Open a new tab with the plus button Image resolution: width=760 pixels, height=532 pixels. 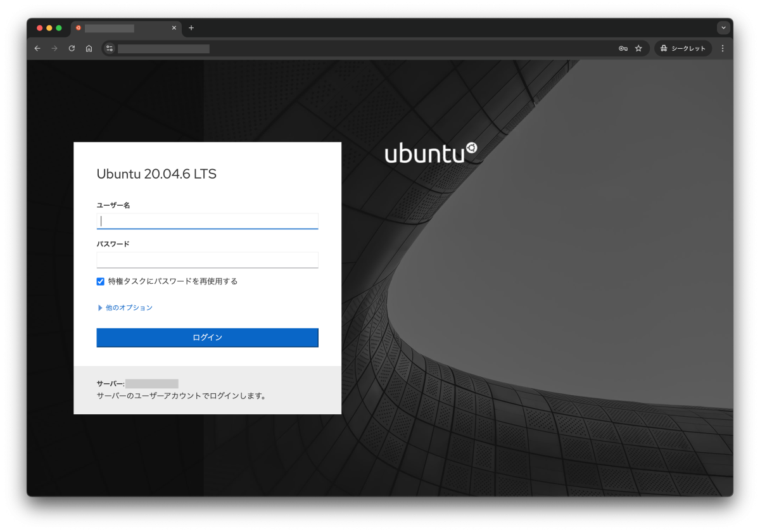[x=191, y=28]
